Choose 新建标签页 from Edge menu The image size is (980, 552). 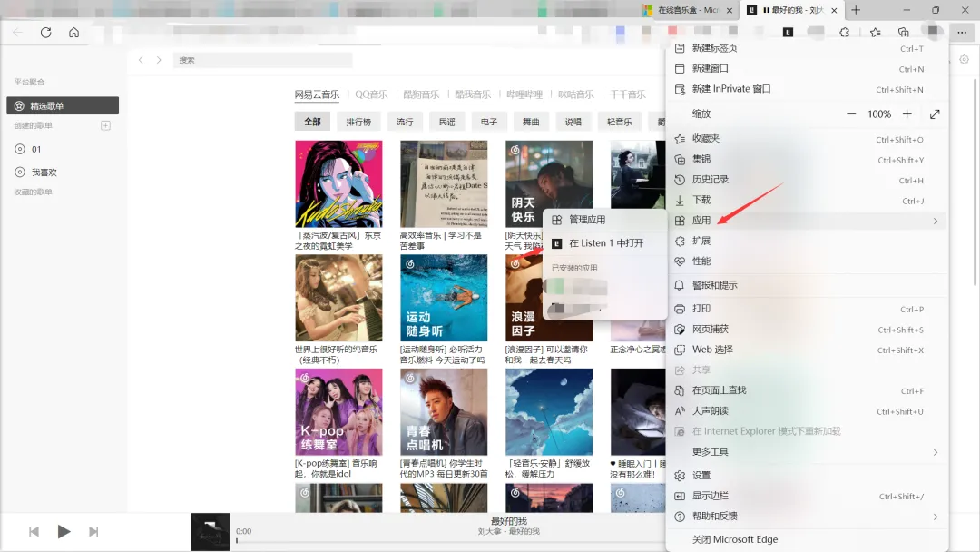[807, 48]
